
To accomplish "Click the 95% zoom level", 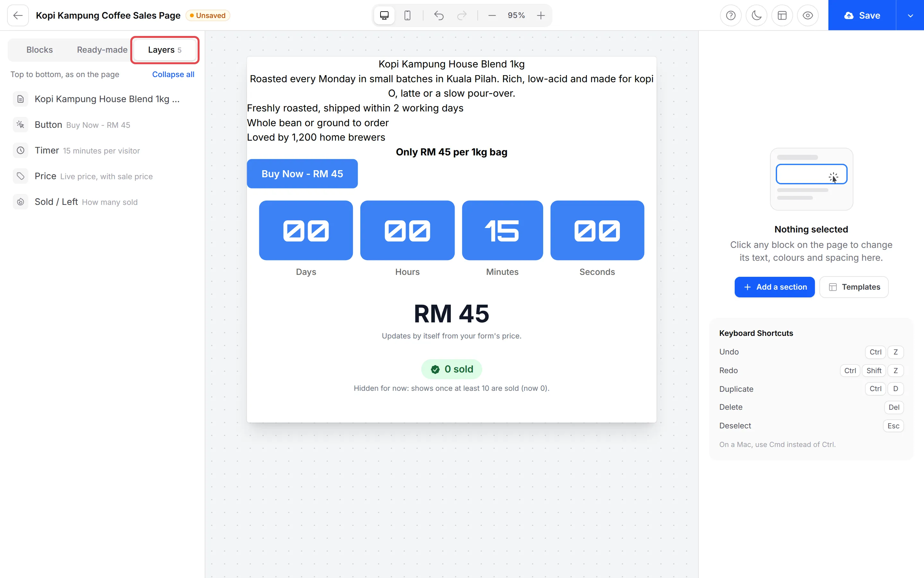I will tap(516, 15).
